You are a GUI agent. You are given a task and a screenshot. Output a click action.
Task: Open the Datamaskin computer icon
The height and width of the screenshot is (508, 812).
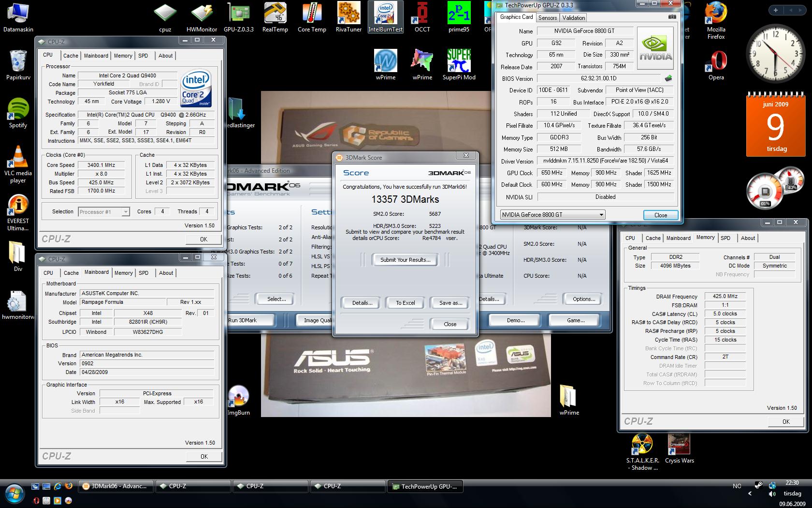18,17
